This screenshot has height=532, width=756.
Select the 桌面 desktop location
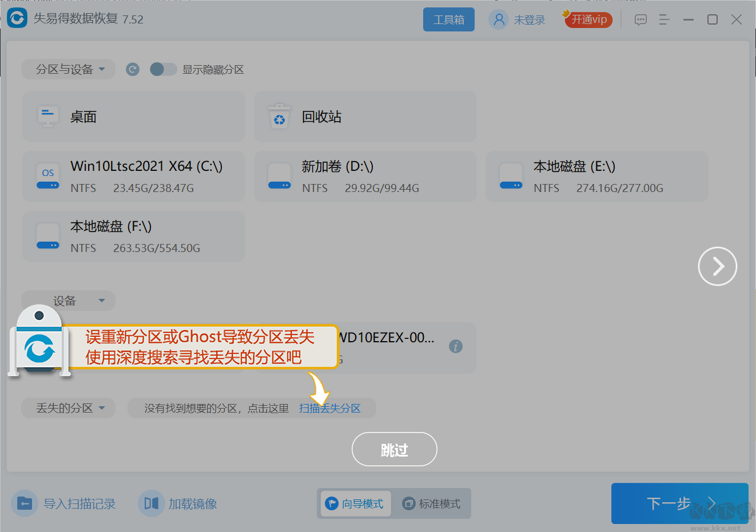134,117
